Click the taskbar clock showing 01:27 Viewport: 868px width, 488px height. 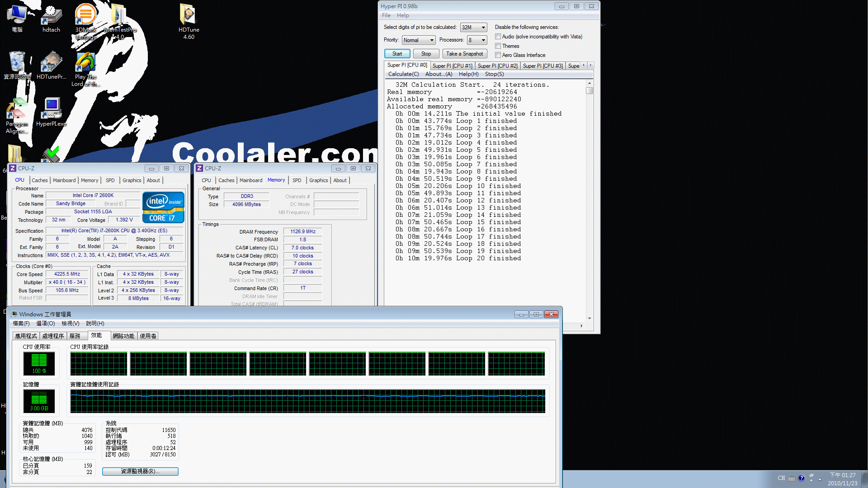842,479
